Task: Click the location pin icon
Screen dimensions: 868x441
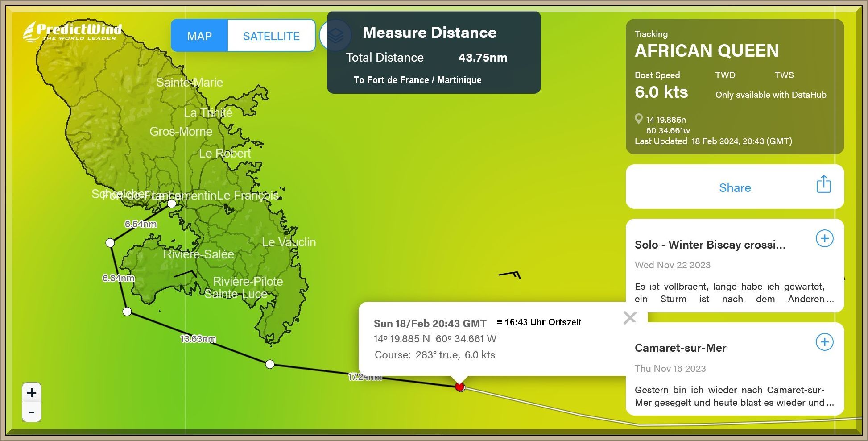Action: (639, 119)
